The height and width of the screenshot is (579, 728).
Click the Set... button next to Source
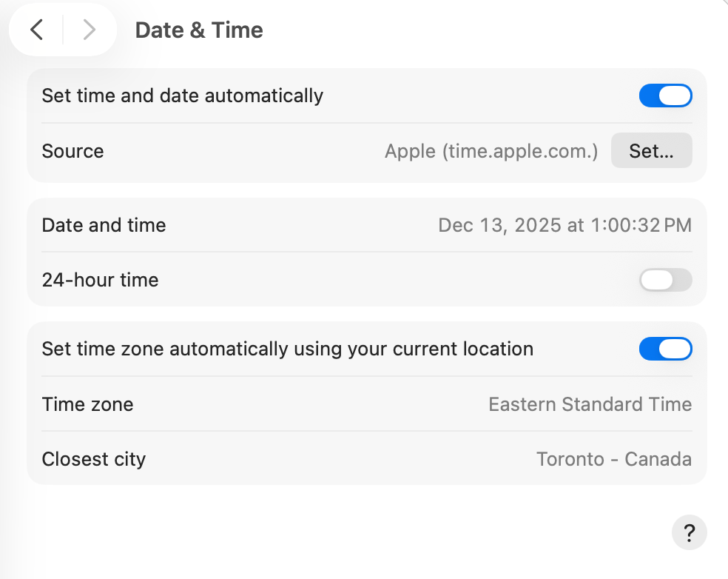point(651,150)
